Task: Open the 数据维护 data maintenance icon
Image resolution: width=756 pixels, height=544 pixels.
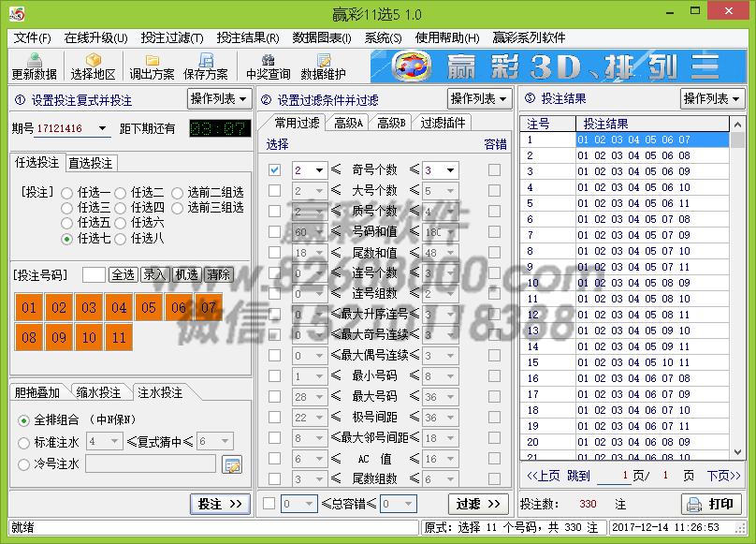Action: click(x=323, y=66)
